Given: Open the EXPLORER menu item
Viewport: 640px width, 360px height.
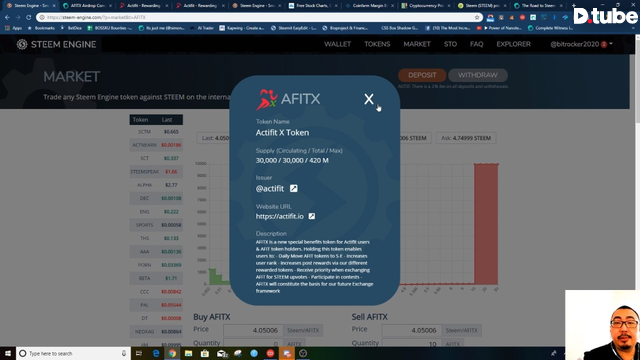Looking at the screenshot, I should pyautogui.click(x=513, y=44).
